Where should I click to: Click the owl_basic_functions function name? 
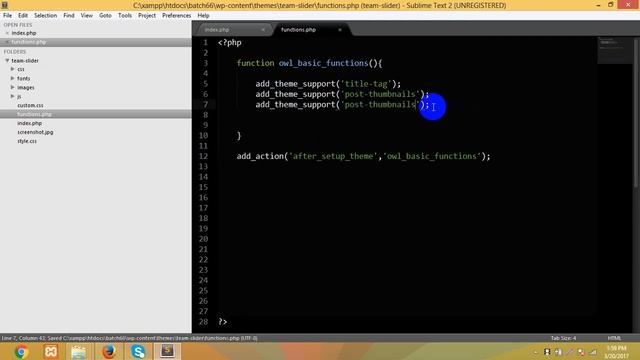tap(323, 63)
